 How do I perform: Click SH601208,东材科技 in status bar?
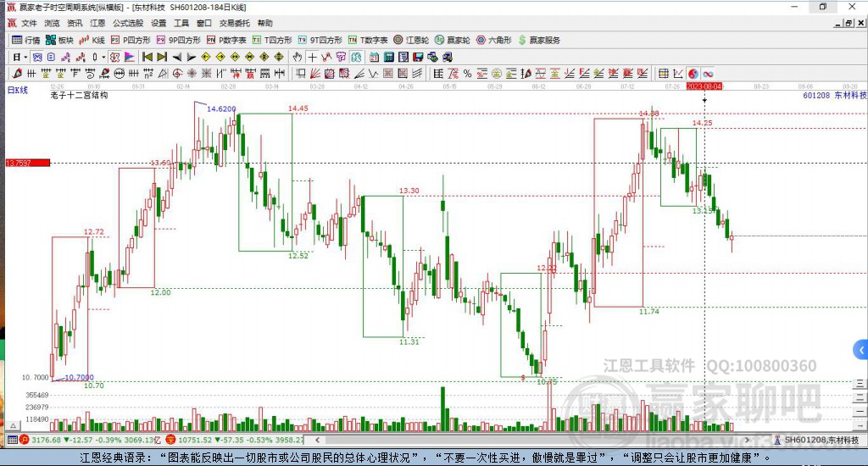pos(821,440)
